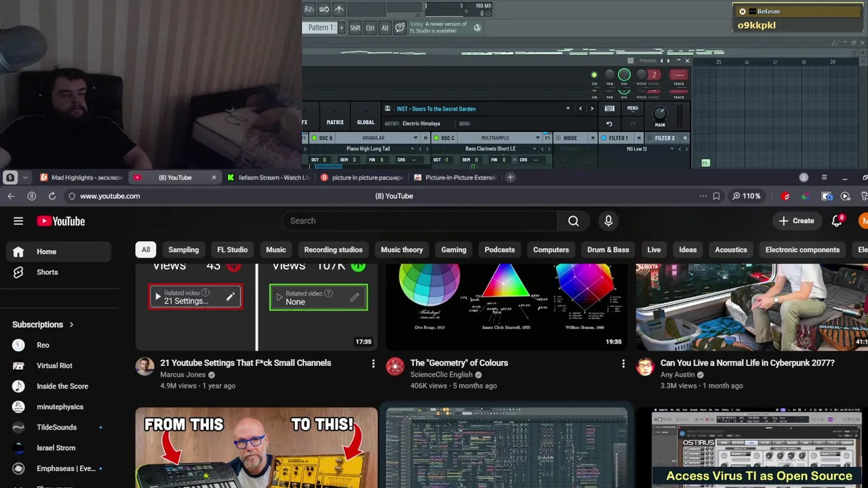
Task: Select the Sampling filter chip
Action: coord(184,249)
